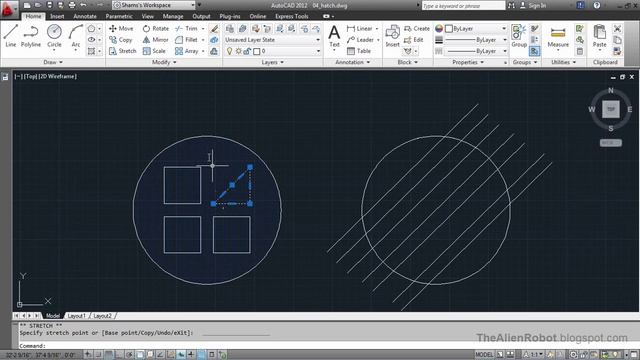Image resolution: width=640 pixels, height=360 pixels.
Task: Select the Mirror command
Action: click(156, 40)
